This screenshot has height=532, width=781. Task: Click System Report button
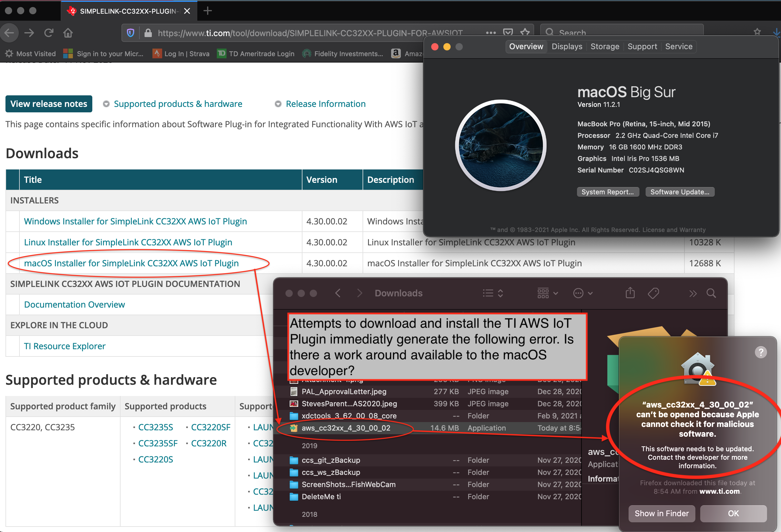[608, 192]
